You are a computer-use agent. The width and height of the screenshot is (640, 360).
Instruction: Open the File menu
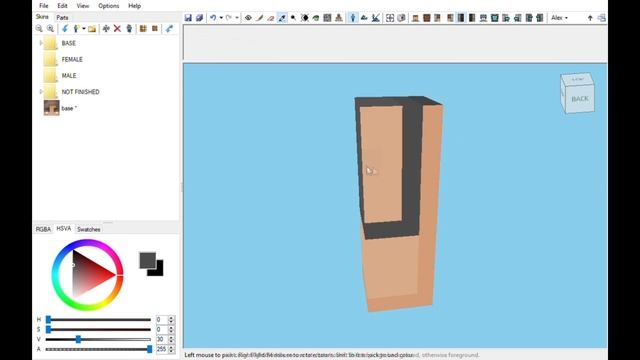point(44,6)
